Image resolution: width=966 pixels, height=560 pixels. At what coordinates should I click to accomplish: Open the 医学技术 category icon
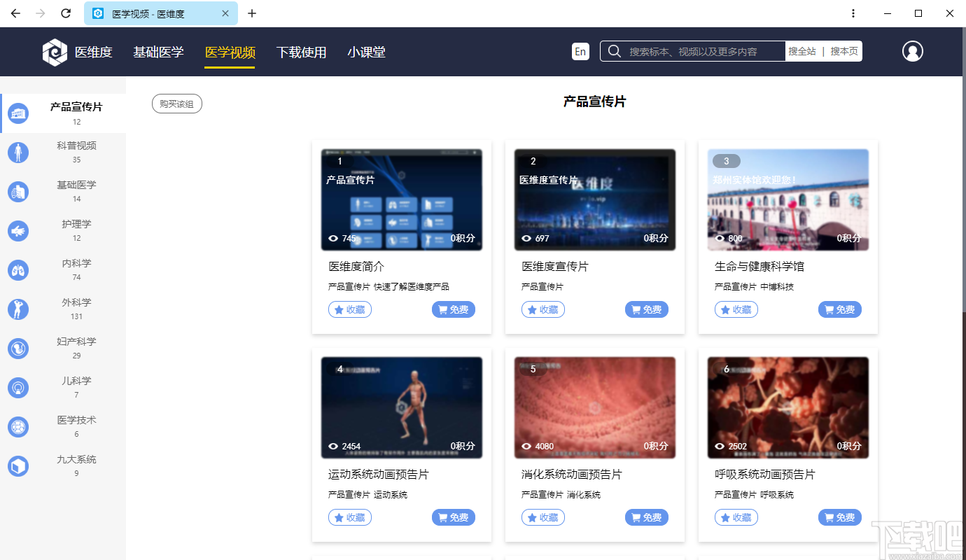tap(18, 426)
